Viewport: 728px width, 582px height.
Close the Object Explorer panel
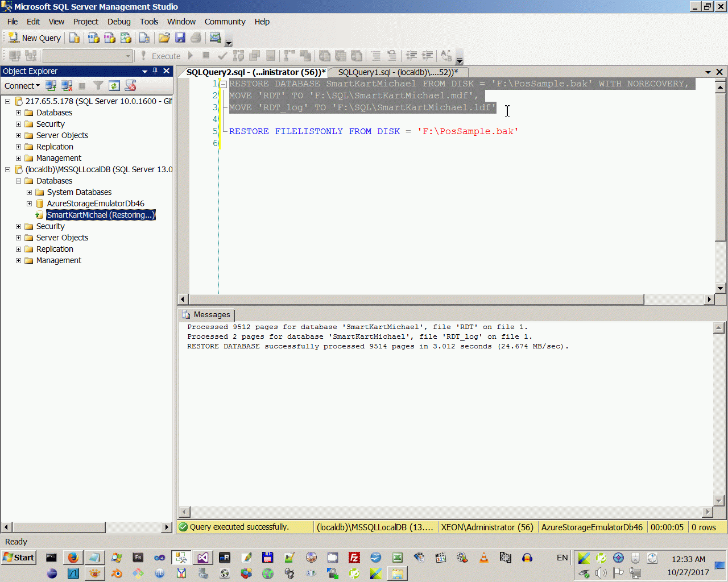coord(167,71)
